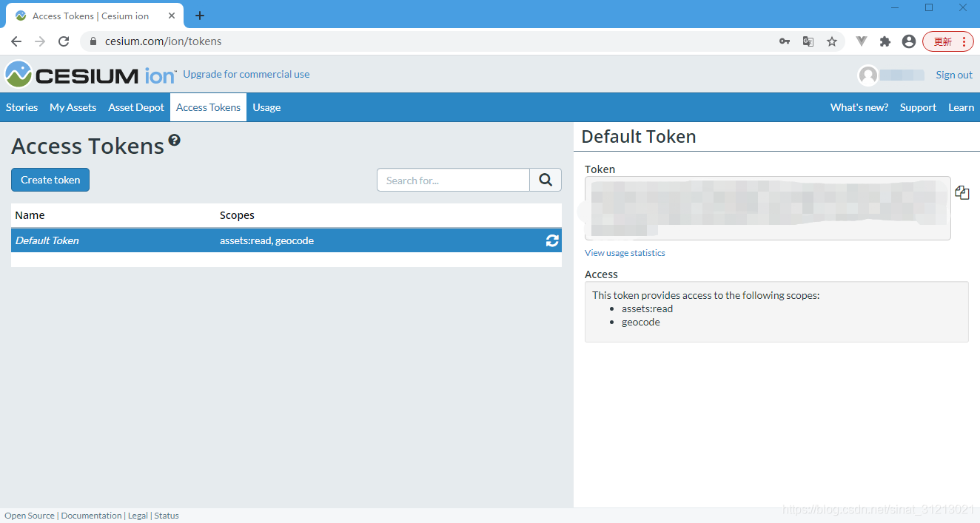
Task: Click the Scopes column header
Action: pos(237,215)
